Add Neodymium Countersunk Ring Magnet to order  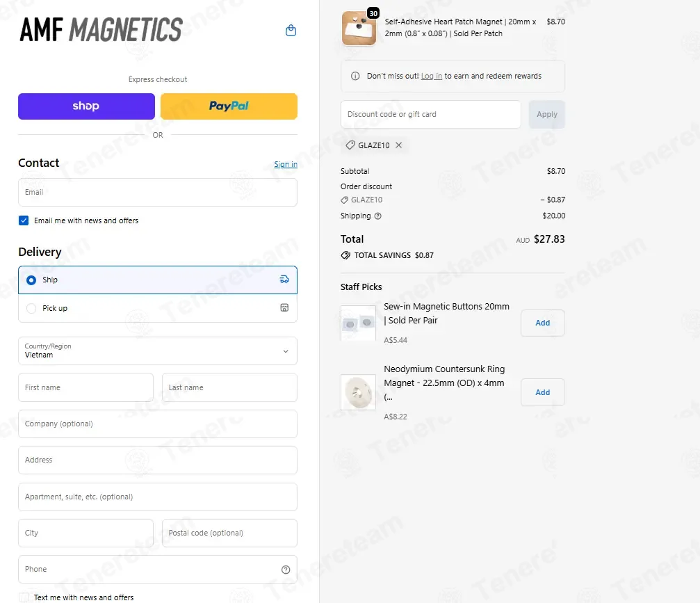[542, 393]
